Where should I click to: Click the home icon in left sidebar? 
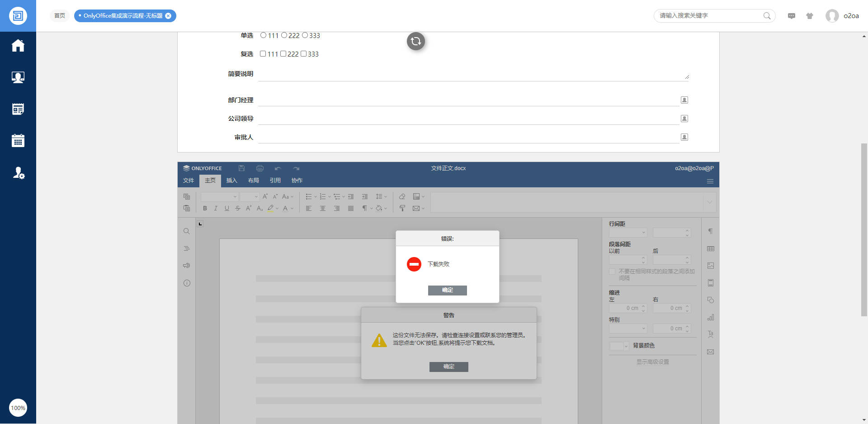tap(18, 46)
